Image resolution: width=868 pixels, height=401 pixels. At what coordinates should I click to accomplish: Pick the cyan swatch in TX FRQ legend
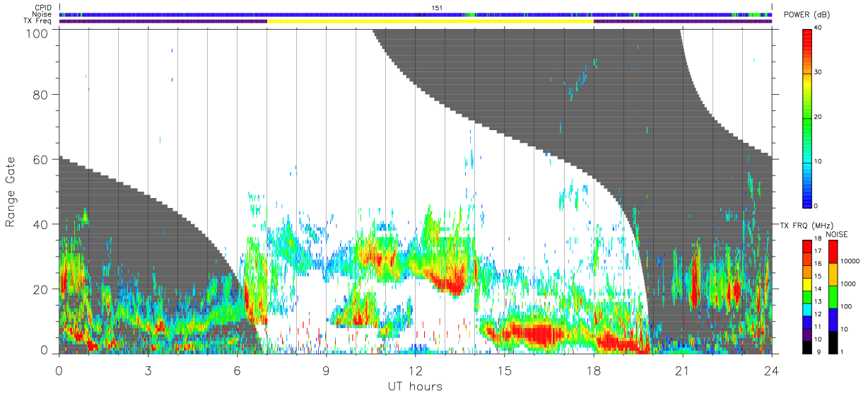point(807,310)
